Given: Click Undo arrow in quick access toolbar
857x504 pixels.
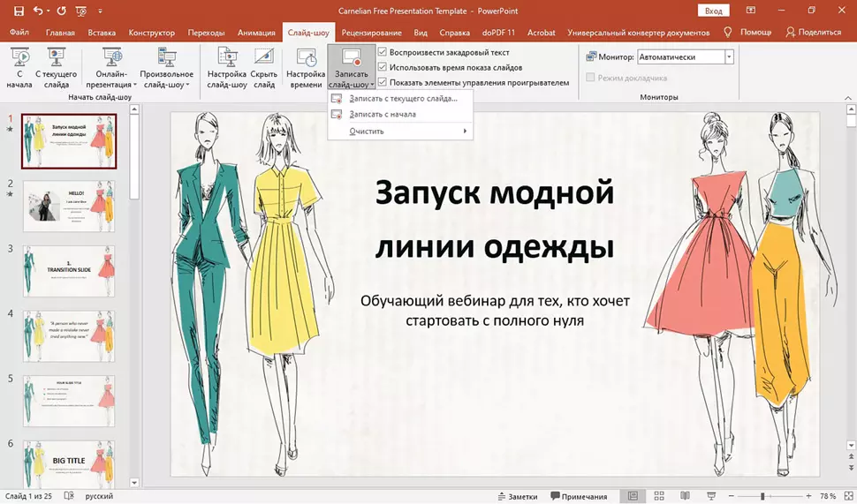Looking at the screenshot, I should pos(38,11).
